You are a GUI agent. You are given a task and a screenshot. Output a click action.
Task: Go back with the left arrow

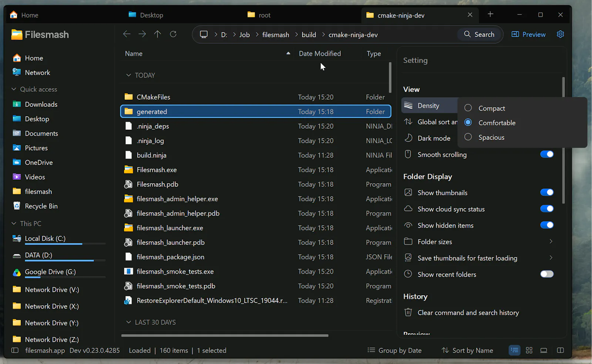[127, 34]
